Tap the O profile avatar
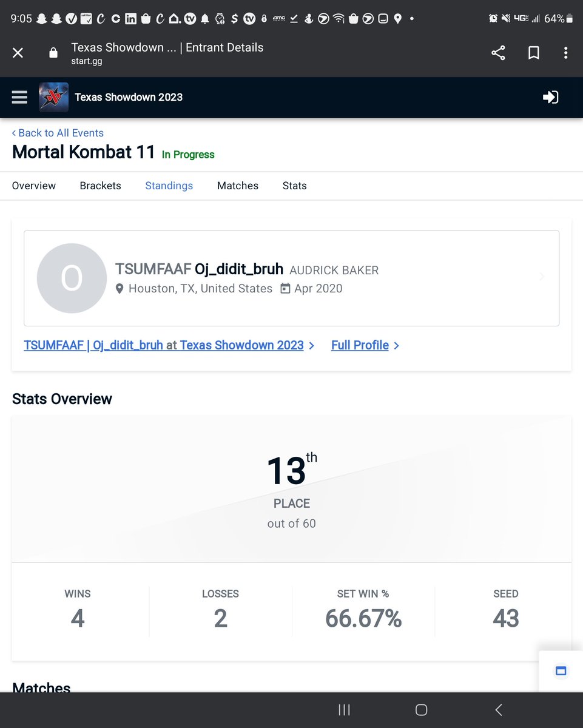Screen dimensions: 583x728 point(72,278)
